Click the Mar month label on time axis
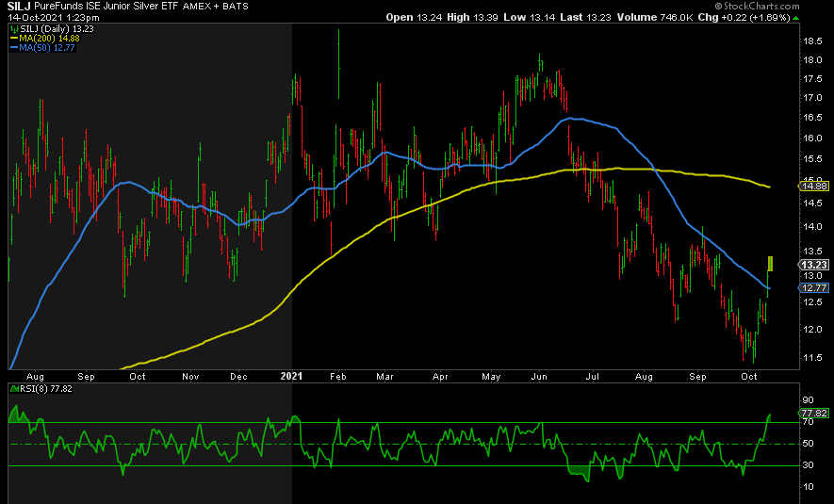Screen dimensions: 834x504 point(384,377)
